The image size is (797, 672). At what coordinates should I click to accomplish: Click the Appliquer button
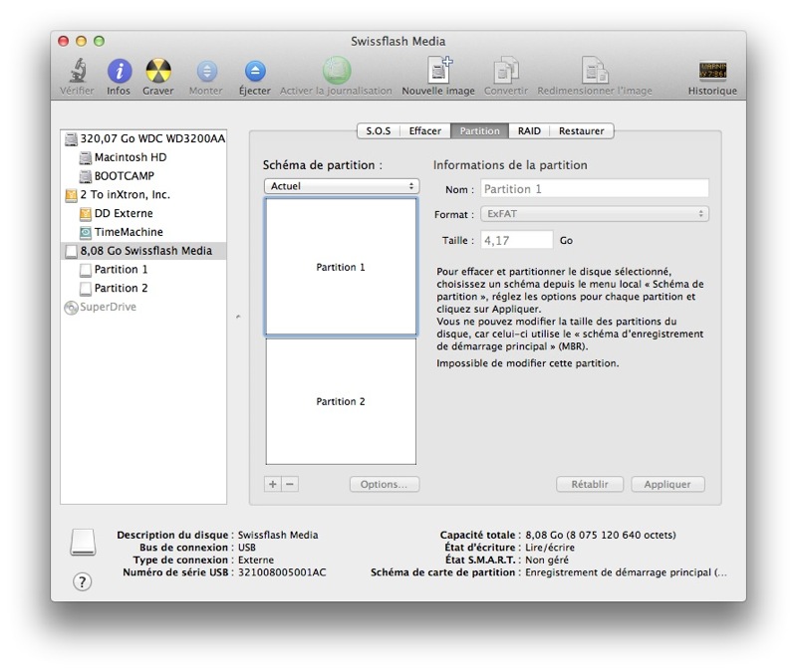pyautogui.click(x=667, y=484)
